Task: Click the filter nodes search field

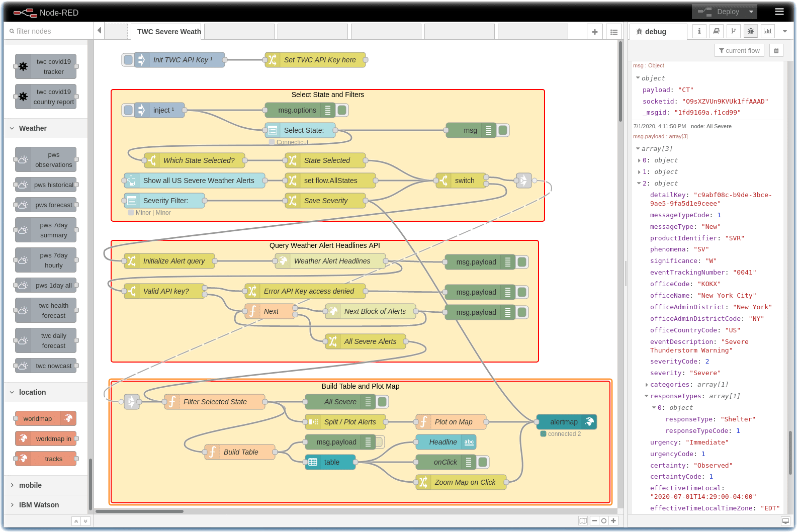Action: point(49,31)
